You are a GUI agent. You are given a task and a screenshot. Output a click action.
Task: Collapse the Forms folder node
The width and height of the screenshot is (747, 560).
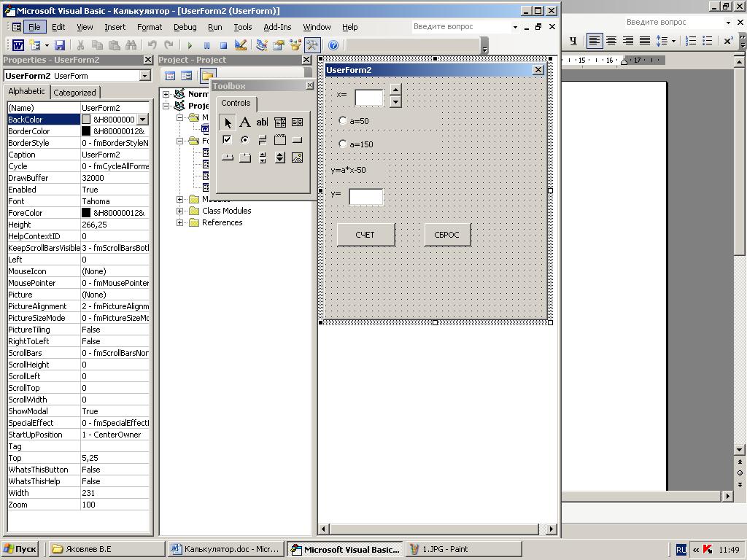point(179,141)
